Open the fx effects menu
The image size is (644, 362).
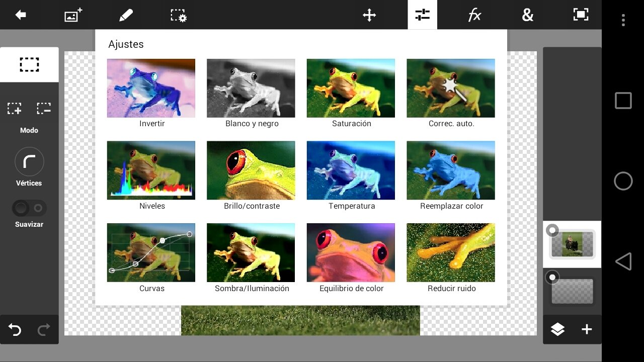point(474,15)
